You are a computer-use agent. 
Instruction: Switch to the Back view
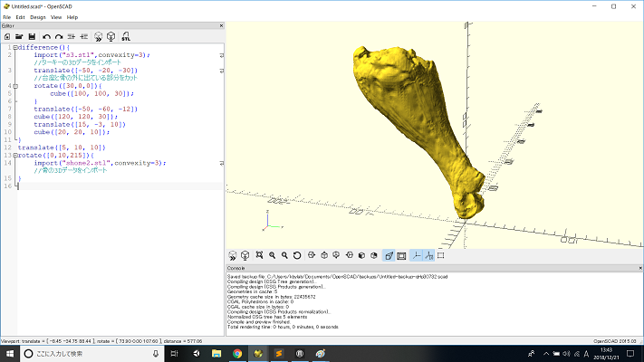coord(374,255)
